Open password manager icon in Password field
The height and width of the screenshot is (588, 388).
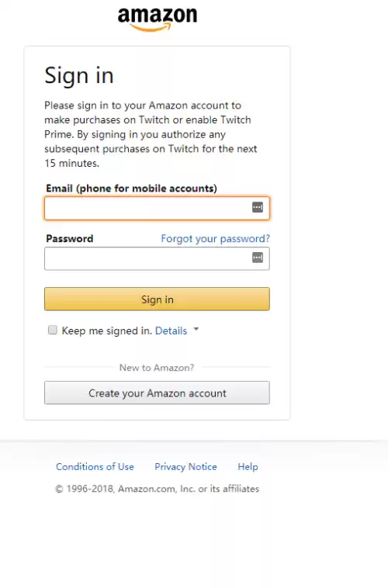[x=258, y=258]
